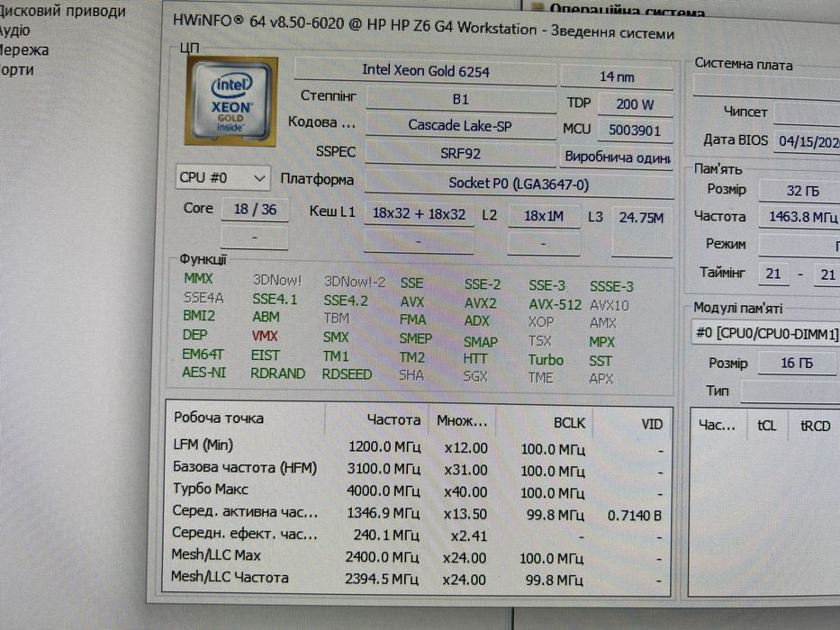Click the Turbo feature label
Screen dimensions: 840x630
[x=546, y=359]
